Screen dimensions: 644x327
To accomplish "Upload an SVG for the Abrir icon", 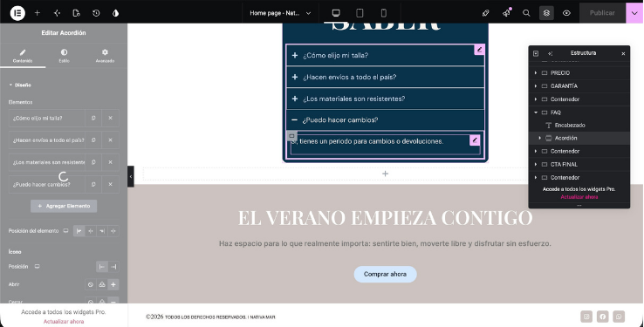I will (102, 284).
